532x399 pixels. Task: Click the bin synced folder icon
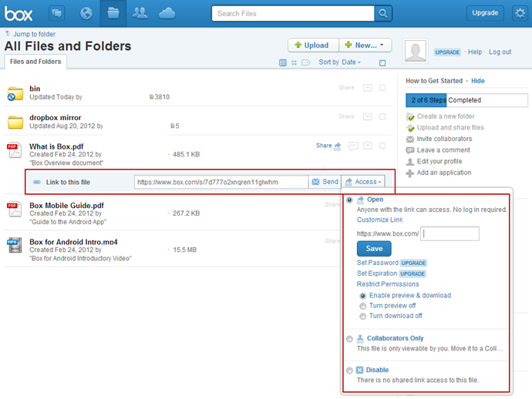click(x=15, y=93)
